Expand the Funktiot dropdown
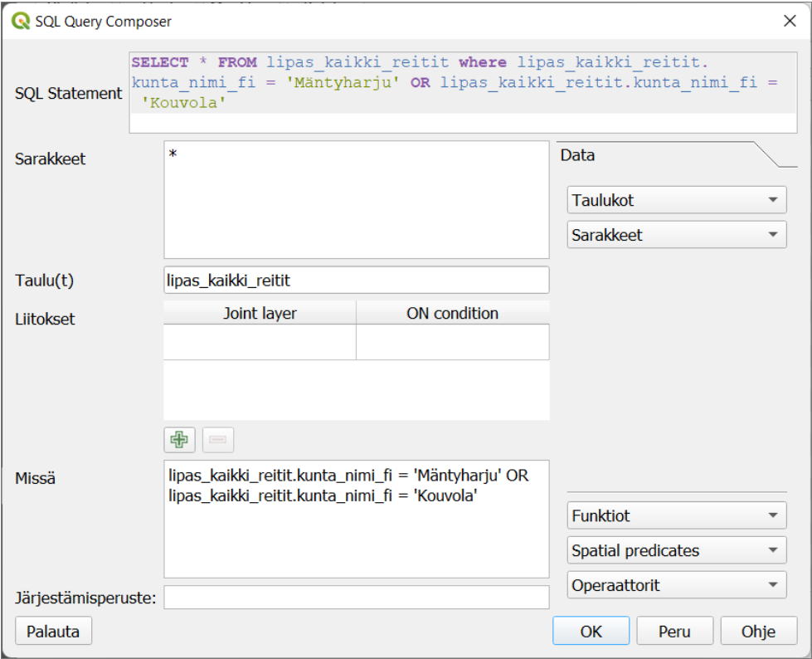Image resolution: width=812 pixels, height=659 pixels. pos(677,515)
